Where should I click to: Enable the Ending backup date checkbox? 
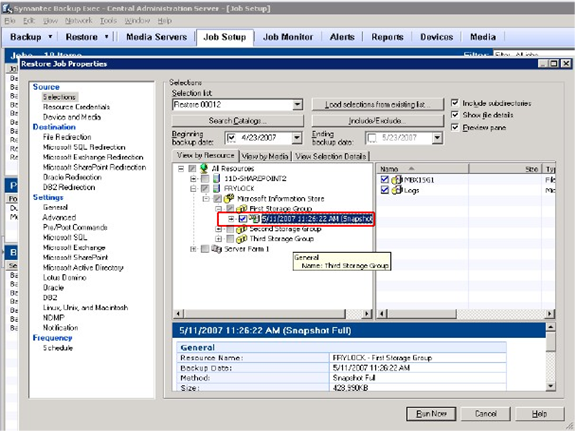click(372, 138)
